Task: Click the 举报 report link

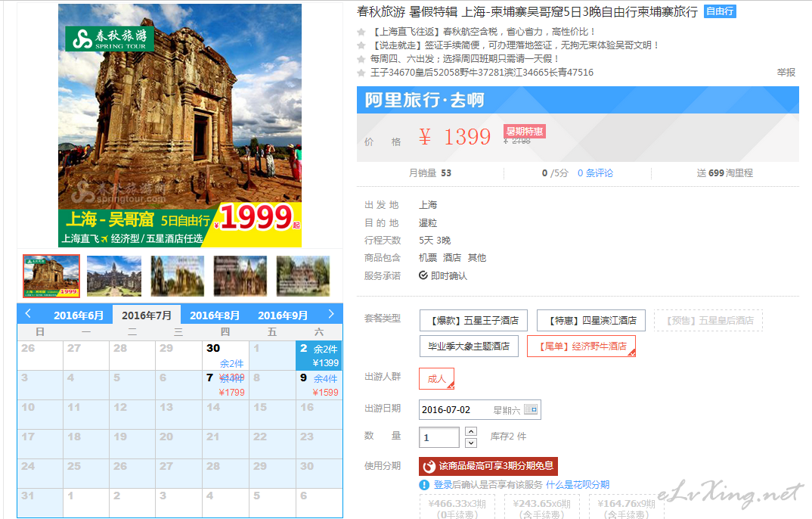Action: [786, 73]
